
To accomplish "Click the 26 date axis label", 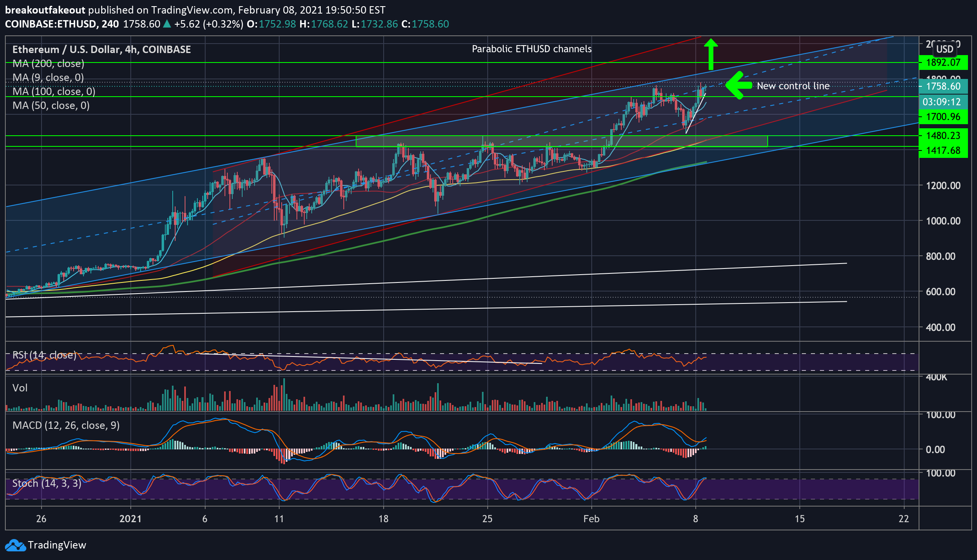I will click(x=41, y=519).
